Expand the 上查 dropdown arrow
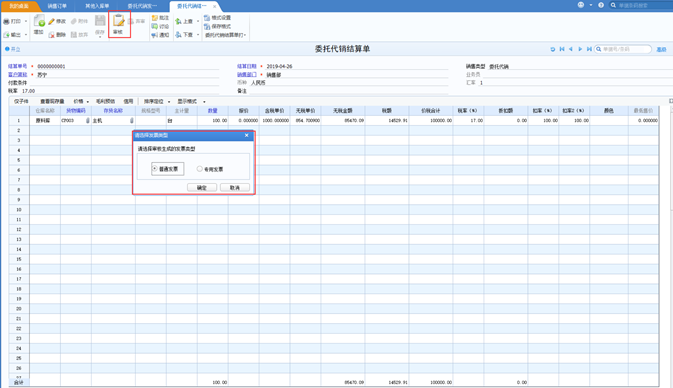This screenshot has height=388, width=673. click(x=198, y=21)
